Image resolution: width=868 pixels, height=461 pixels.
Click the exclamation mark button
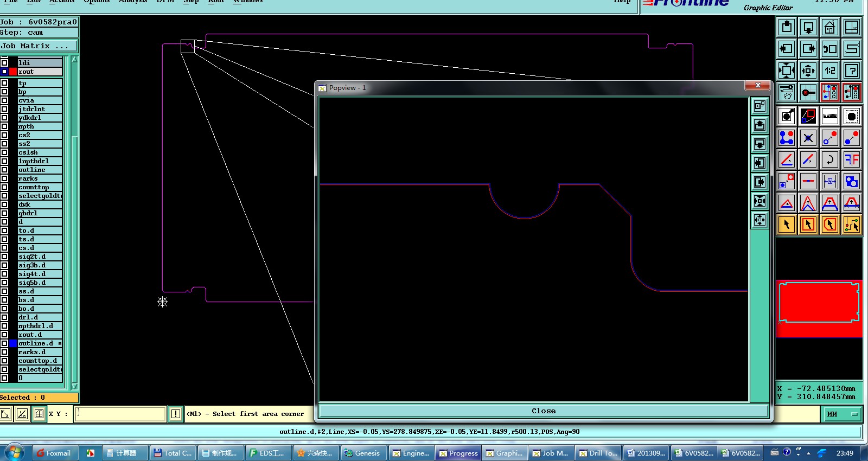click(176, 414)
